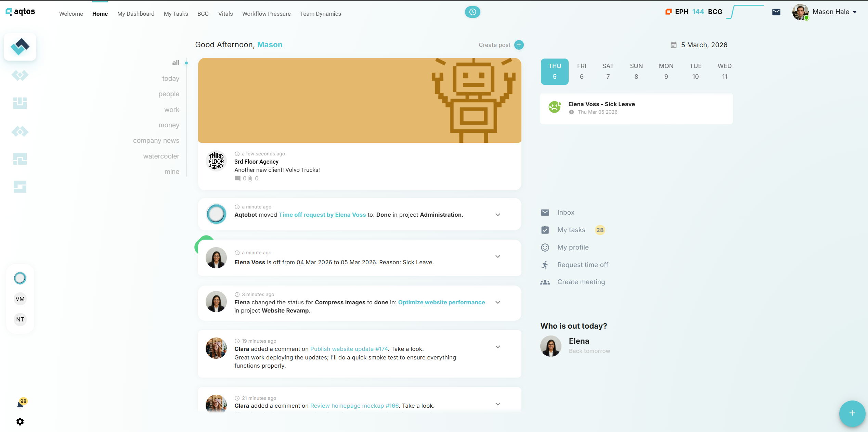Click the floating plus action button
Screen dimensions: 868x432
852,413
